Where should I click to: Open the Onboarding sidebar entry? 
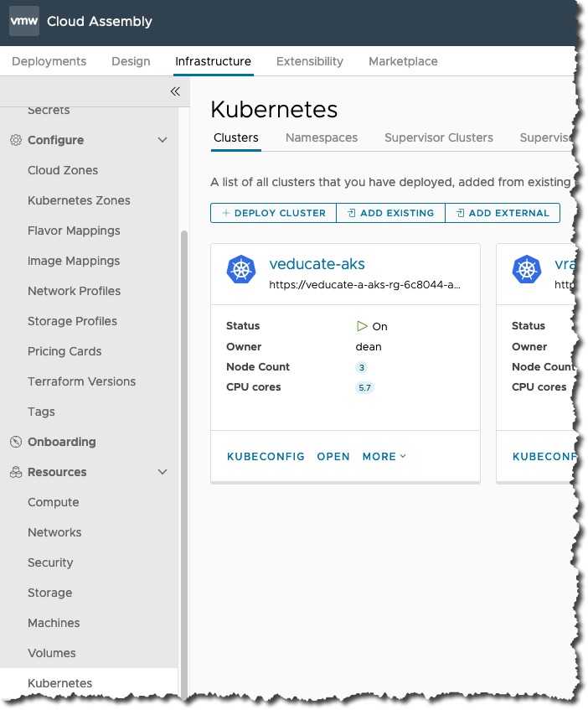click(61, 442)
